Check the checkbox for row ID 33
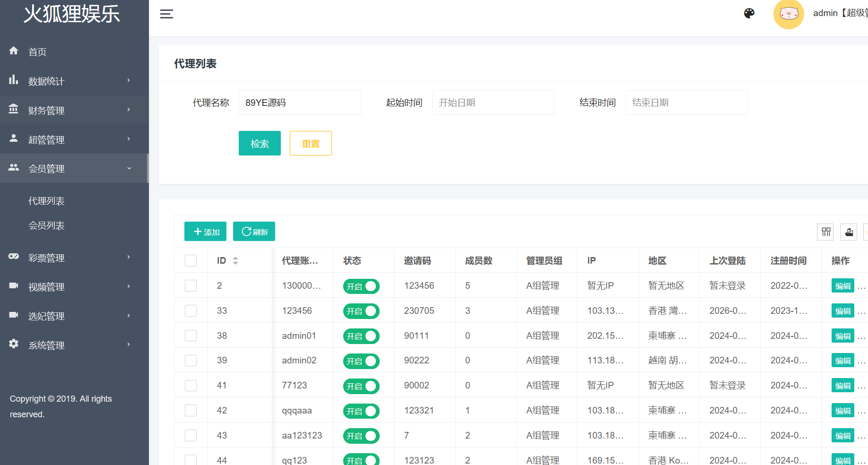The width and height of the screenshot is (868, 465). coord(191,310)
